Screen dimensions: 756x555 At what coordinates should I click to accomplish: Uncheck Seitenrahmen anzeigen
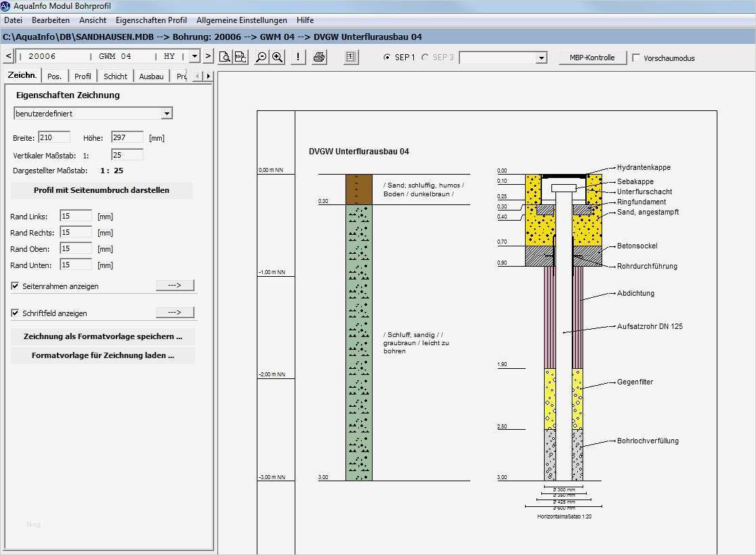click(x=15, y=286)
